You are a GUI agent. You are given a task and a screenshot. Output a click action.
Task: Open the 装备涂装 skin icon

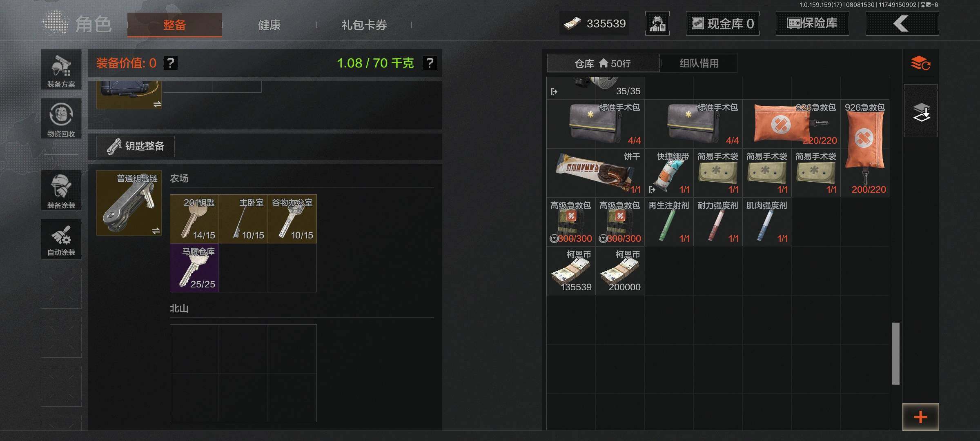click(61, 190)
